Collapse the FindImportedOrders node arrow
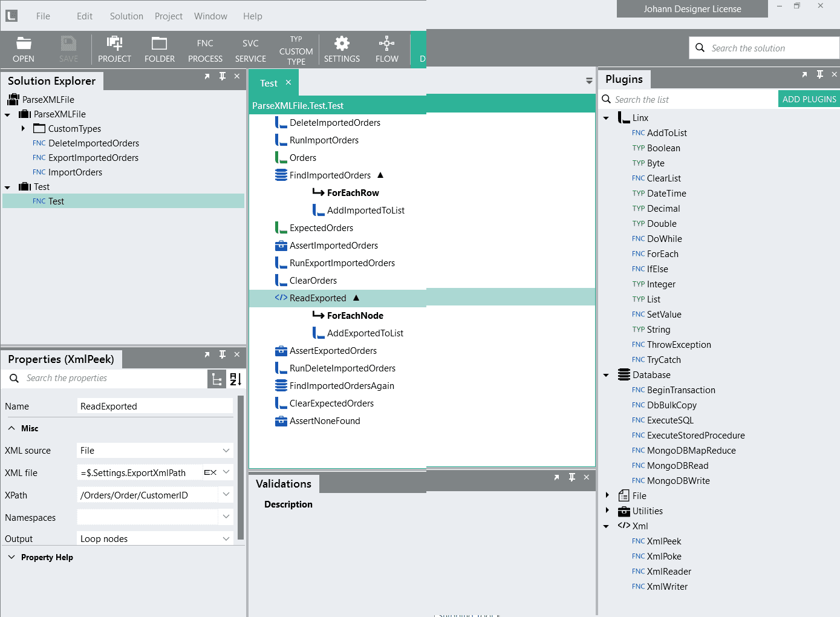 point(380,175)
